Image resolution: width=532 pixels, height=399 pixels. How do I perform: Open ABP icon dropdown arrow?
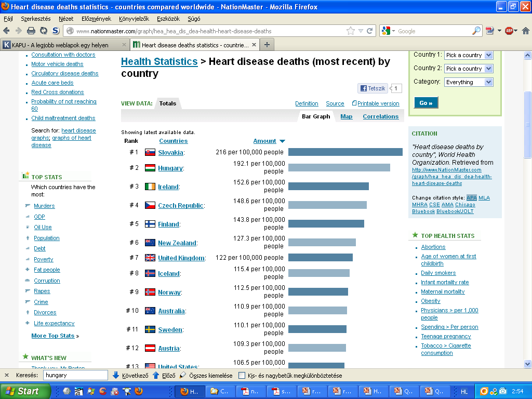click(x=516, y=31)
